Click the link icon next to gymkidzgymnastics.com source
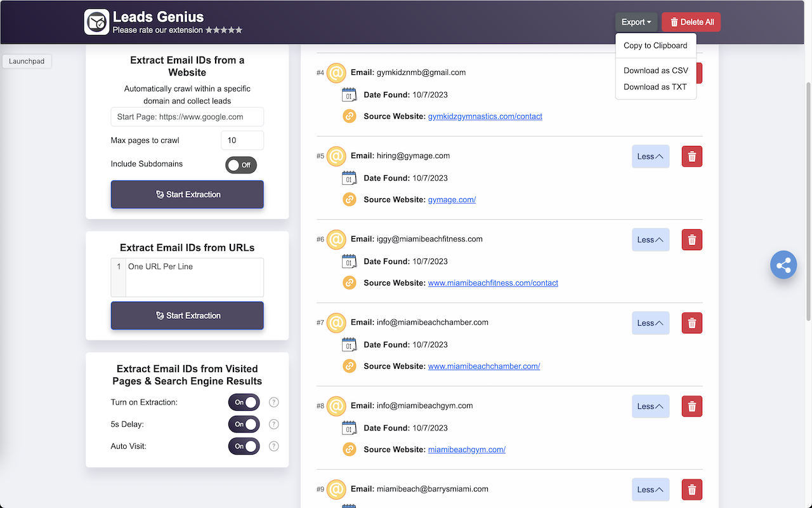812x508 pixels. [350, 116]
